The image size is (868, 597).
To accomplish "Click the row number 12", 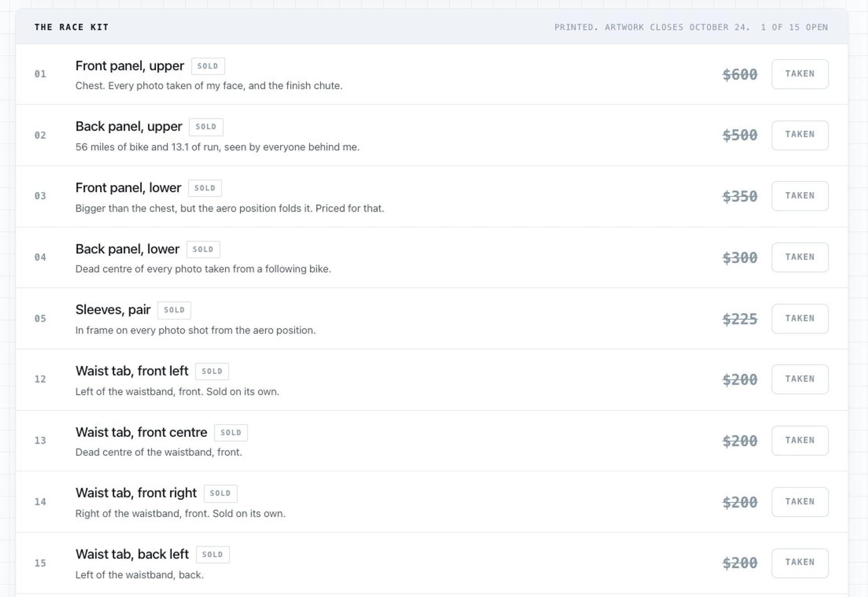I will (x=40, y=379).
